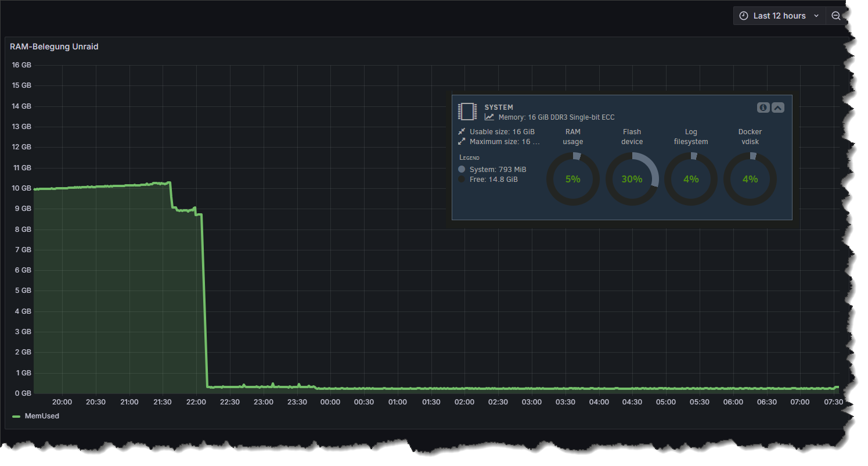Click the info icon on the System card

763,107
